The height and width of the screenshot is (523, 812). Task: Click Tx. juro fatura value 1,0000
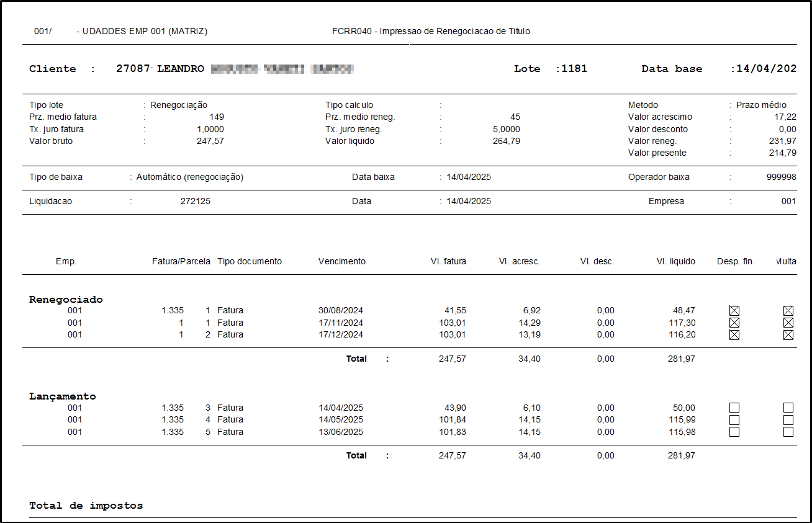pos(210,129)
